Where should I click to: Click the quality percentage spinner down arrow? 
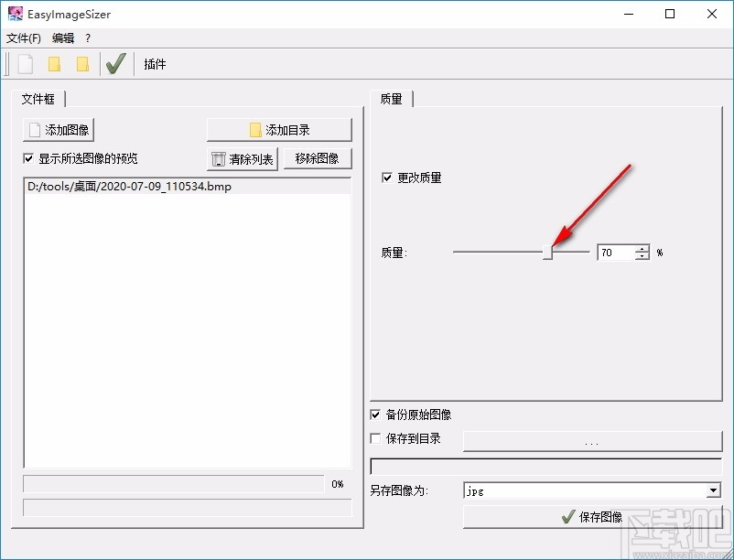(x=642, y=256)
